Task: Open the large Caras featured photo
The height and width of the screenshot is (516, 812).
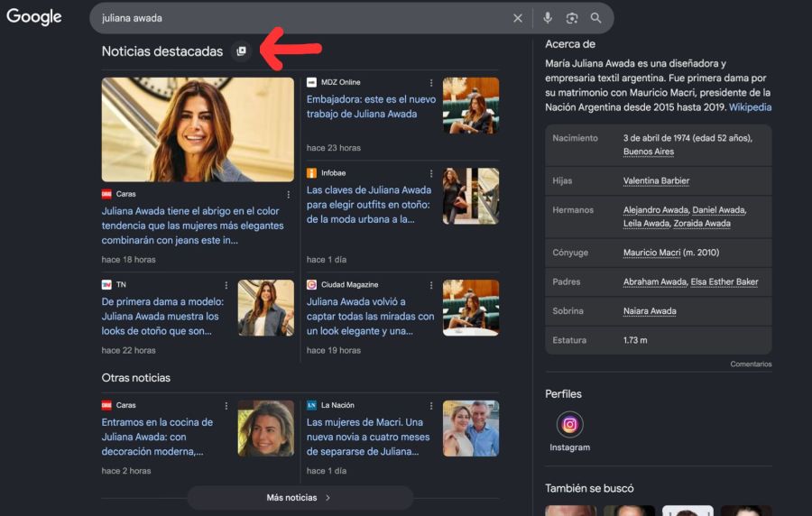Action: (198, 129)
